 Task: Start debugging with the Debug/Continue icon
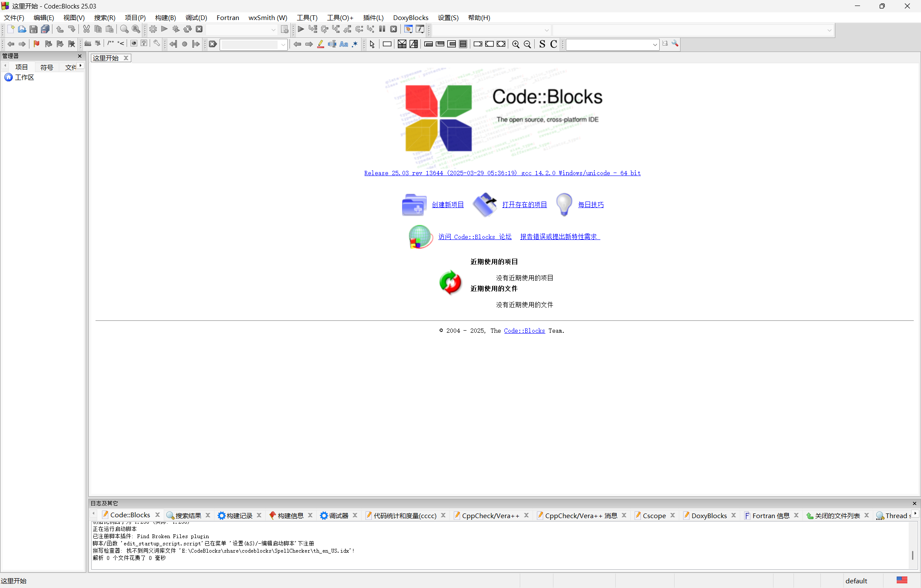(301, 29)
